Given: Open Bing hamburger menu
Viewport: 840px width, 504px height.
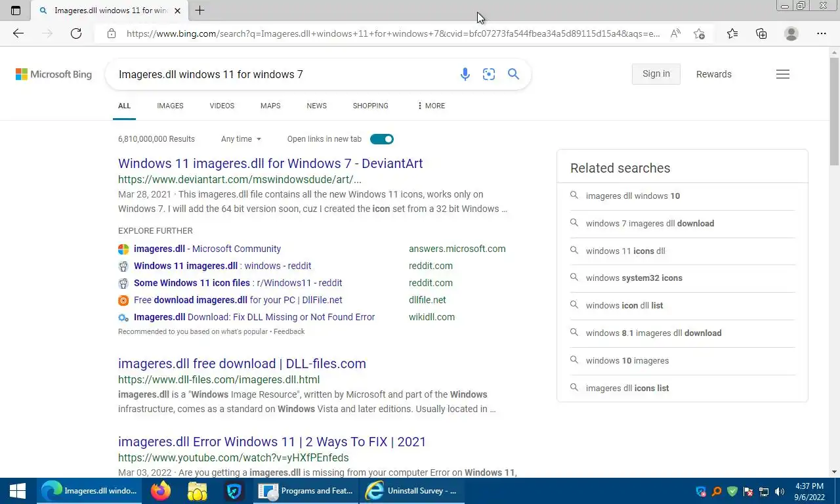Looking at the screenshot, I should click(x=782, y=74).
